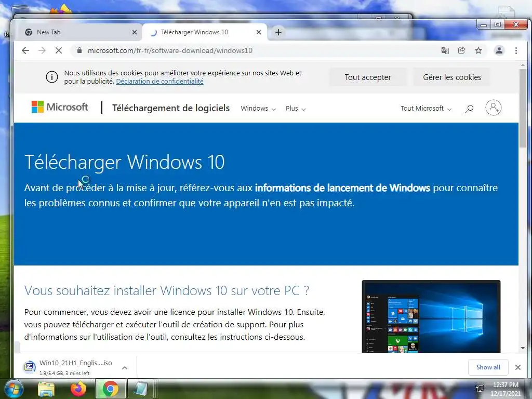The width and height of the screenshot is (532, 399).
Task: Click the Télécharger Windows 10 heading
Action: 125,162
